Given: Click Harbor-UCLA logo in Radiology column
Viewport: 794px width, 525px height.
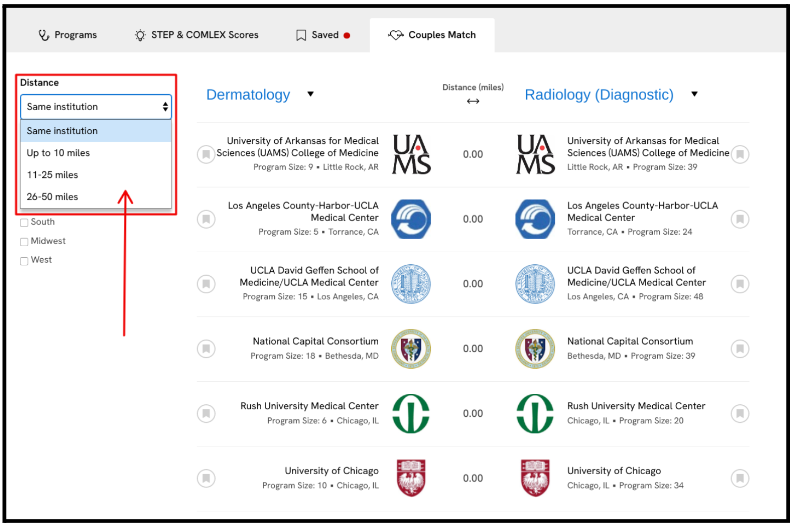Looking at the screenshot, I should point(535,219).
